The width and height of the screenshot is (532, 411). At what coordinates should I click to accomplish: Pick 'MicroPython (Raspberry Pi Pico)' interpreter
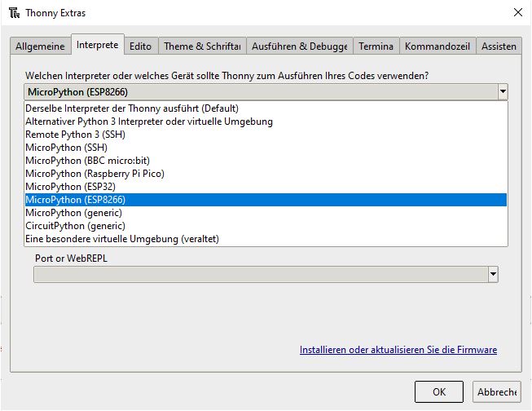click(x=266, y=174)
